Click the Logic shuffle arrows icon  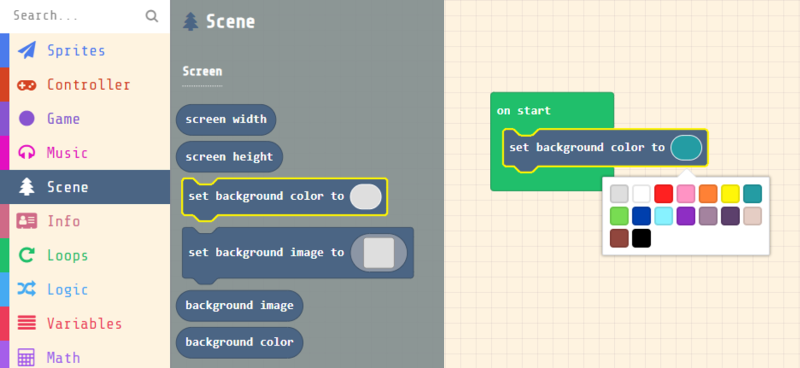[x=27, y=289]
